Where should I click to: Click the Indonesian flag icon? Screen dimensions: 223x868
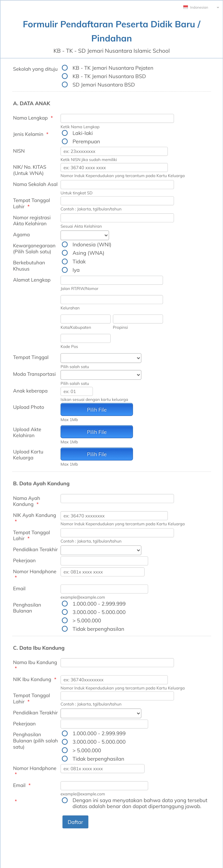pos(185,7)
